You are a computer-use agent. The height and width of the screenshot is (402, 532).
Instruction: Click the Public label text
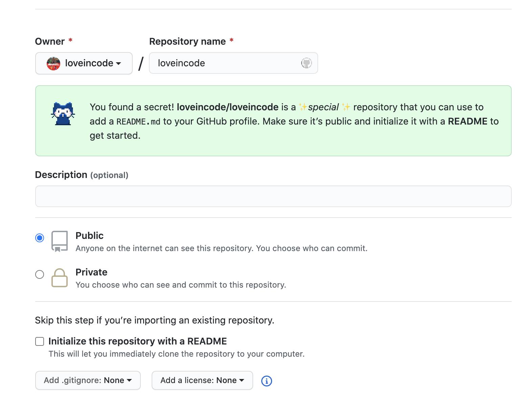click(89, 236)
